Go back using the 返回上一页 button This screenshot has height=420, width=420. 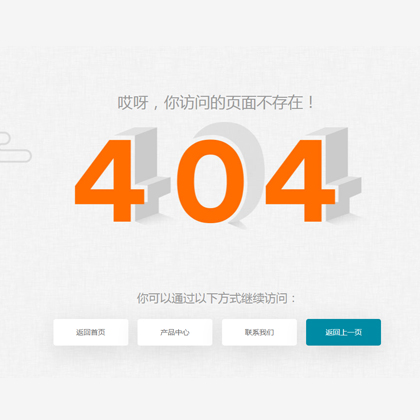tap(343, 332)
